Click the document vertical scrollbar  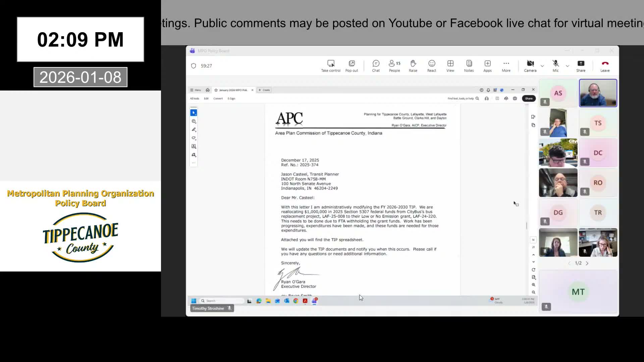(x=527, y=226)
